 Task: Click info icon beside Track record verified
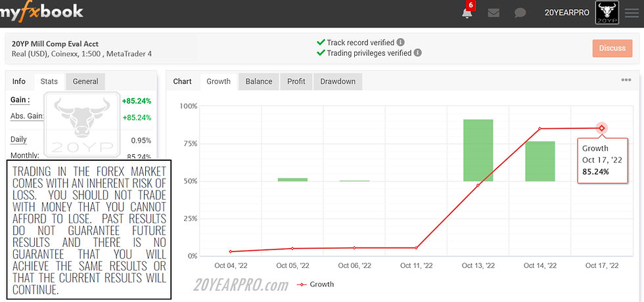coord(400,42)
